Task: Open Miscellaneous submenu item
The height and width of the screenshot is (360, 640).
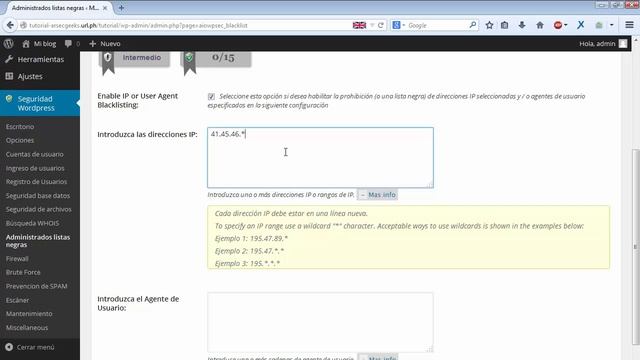Action: (x=27, y=328)
